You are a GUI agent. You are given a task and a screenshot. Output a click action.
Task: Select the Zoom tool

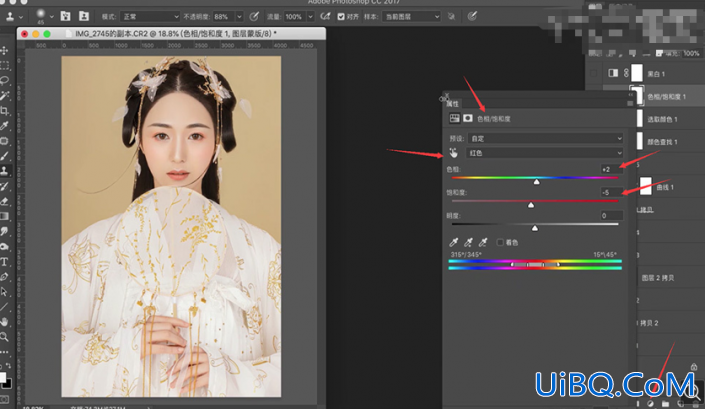point(4,337)
